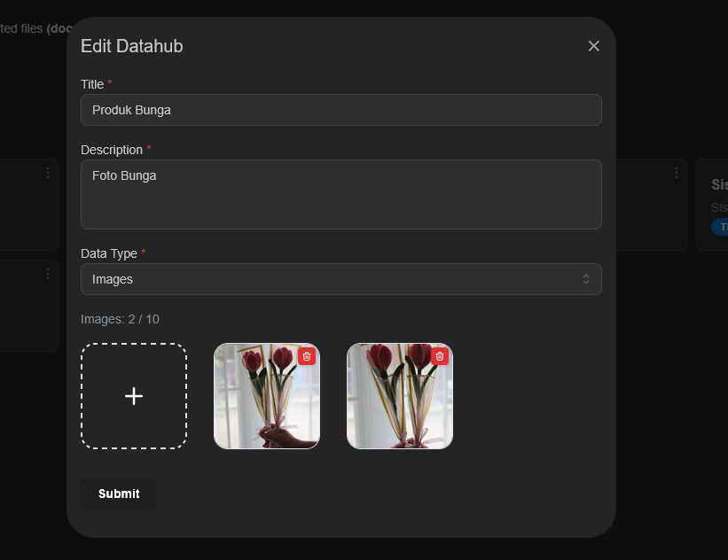Select the first flower image thumbnail
This screenshot has width=728, height=560.
(262, 403)
